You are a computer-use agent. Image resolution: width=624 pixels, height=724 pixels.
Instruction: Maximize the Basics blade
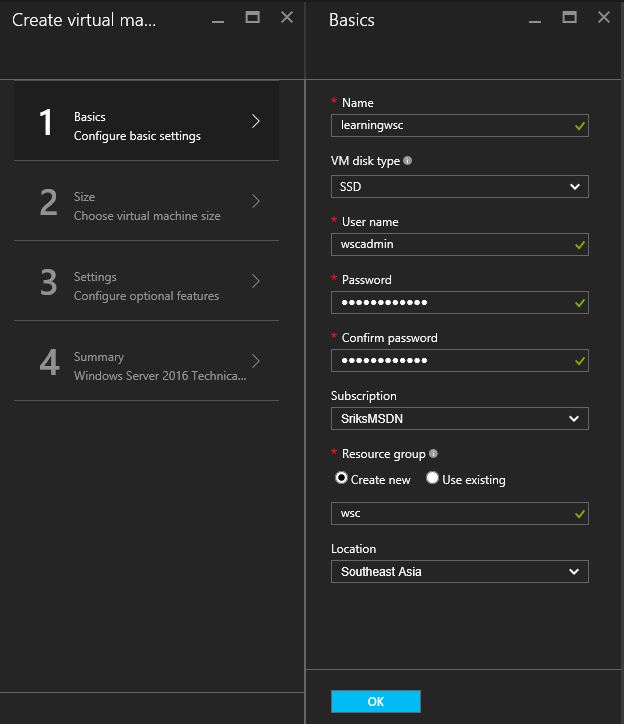tap(570, 17)
